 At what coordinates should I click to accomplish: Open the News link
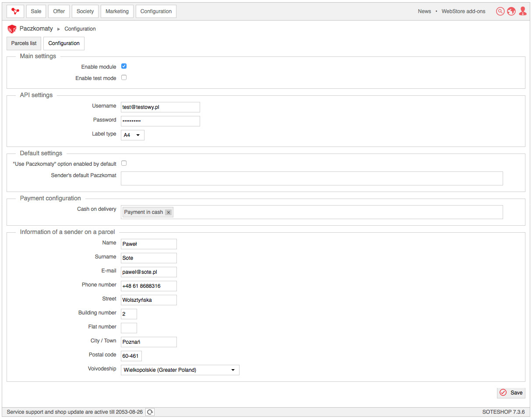424,11
